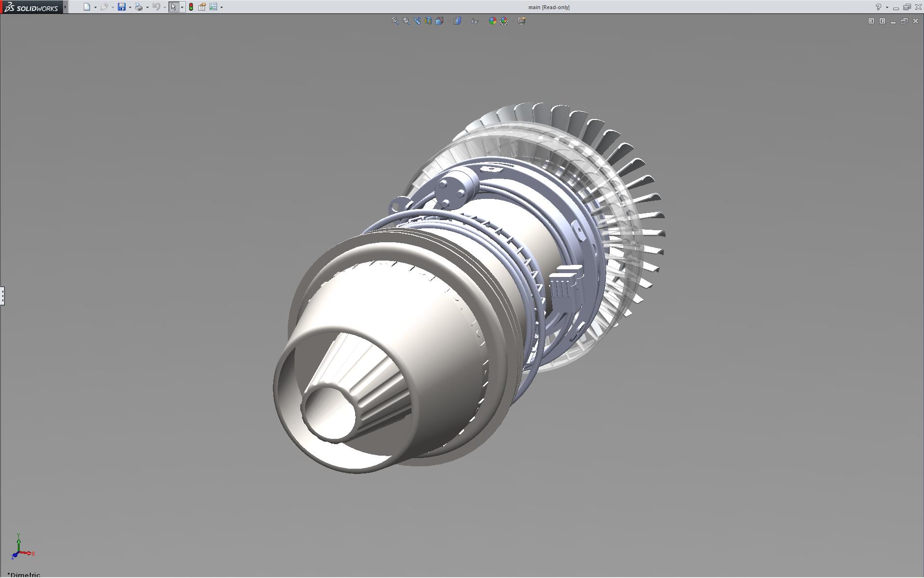This screenshot has width=924, height=578.
Task: Open the Display Style shaded cube
Action: point(457,21)
